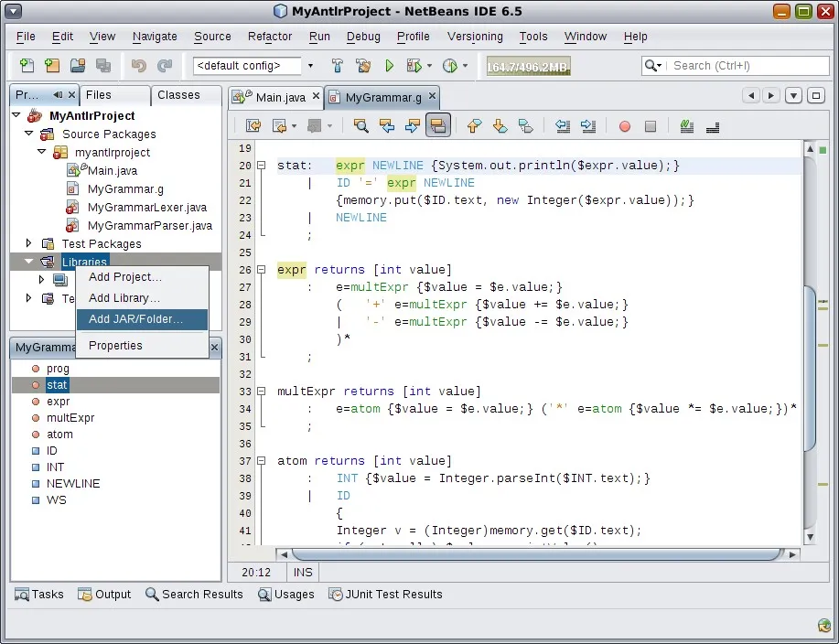This screenshot has width=839, height=644.
Task: Expand the Test Packages tree node
Action: coord(28,243)
